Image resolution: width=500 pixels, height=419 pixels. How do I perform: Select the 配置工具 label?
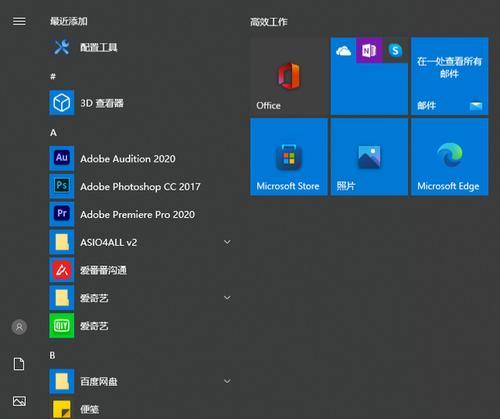99,47
